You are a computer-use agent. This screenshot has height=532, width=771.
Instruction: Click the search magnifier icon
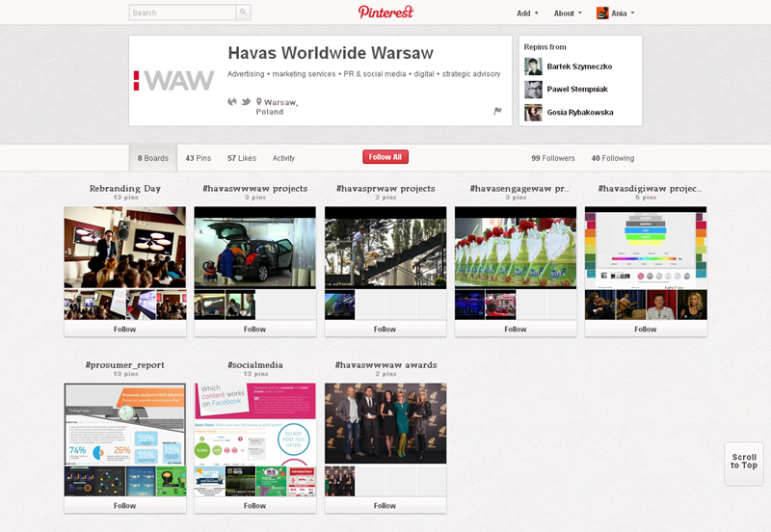pyautogui.click(x=243, y=13)
